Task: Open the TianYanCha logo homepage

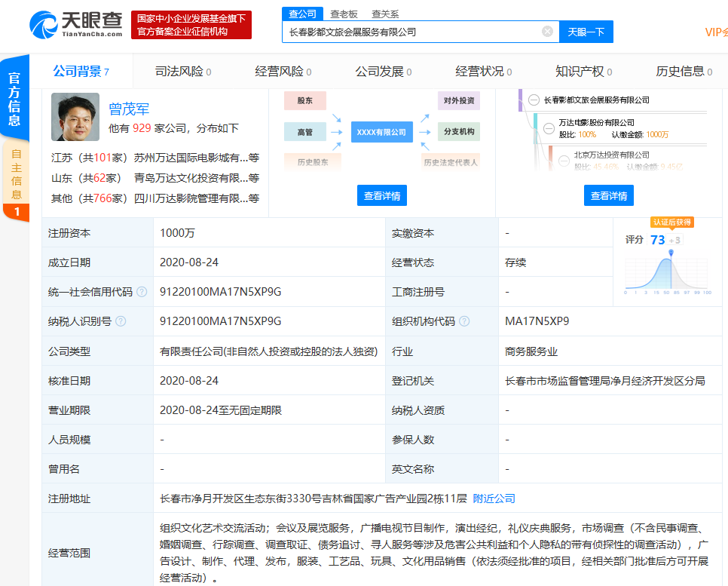Action: point(75,25)
